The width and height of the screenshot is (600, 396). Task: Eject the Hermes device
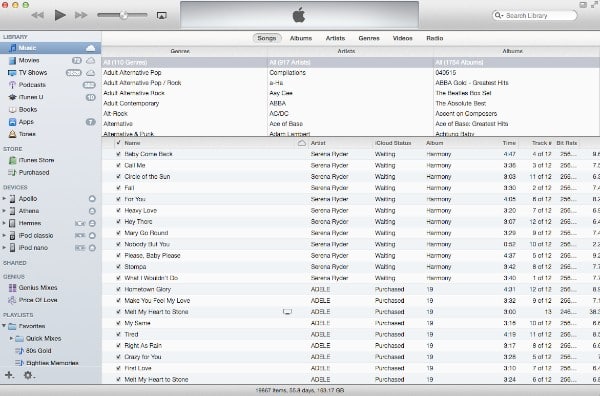click(92, 223)
